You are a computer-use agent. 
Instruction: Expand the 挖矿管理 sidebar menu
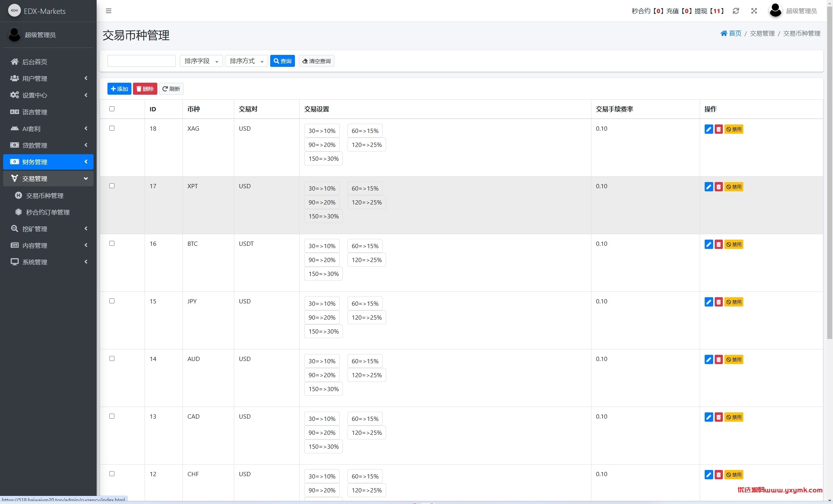(x=48, y=229)
